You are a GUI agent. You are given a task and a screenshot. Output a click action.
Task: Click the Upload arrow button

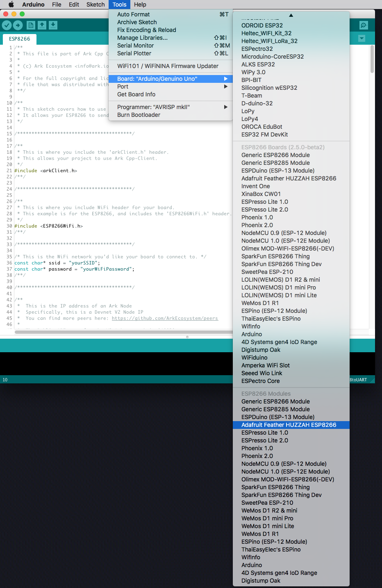(x=18, y=25)
